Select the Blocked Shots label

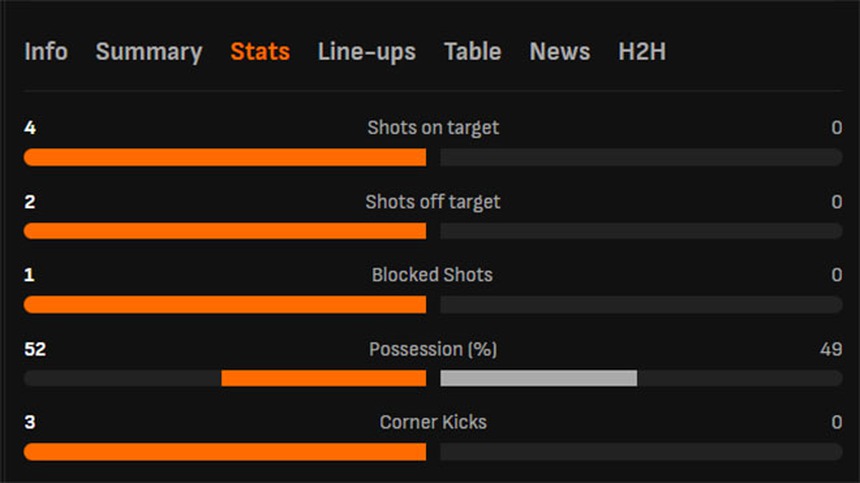[433, 275]
